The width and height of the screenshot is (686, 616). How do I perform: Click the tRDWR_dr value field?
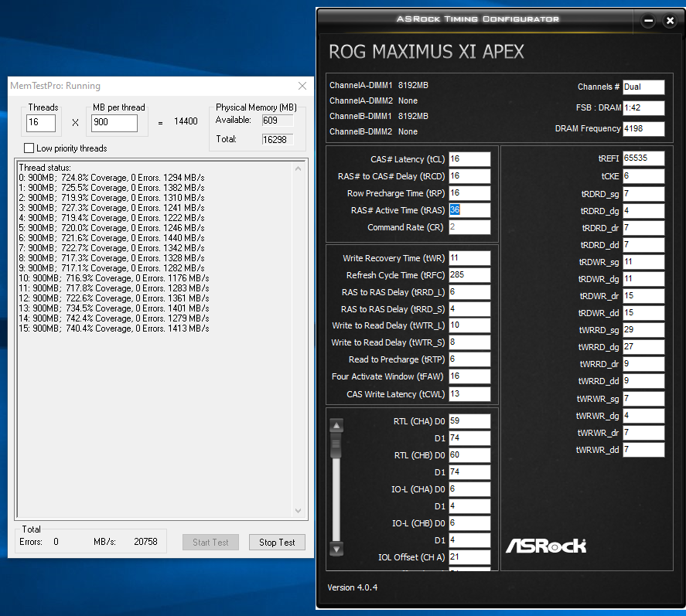(643, 296)
